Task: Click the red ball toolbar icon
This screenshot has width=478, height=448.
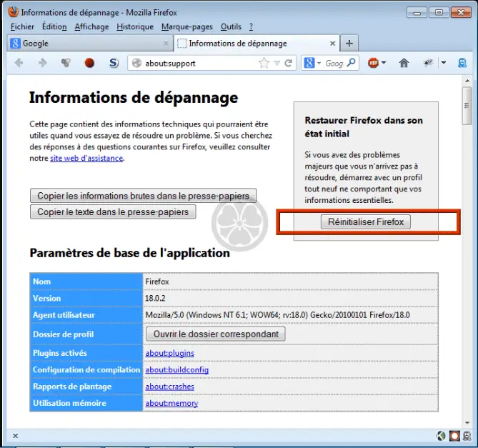Action: point(89,63)
